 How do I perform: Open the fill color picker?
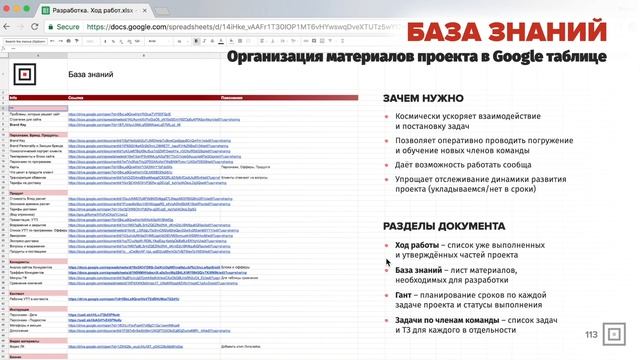(x=231, y=41)
